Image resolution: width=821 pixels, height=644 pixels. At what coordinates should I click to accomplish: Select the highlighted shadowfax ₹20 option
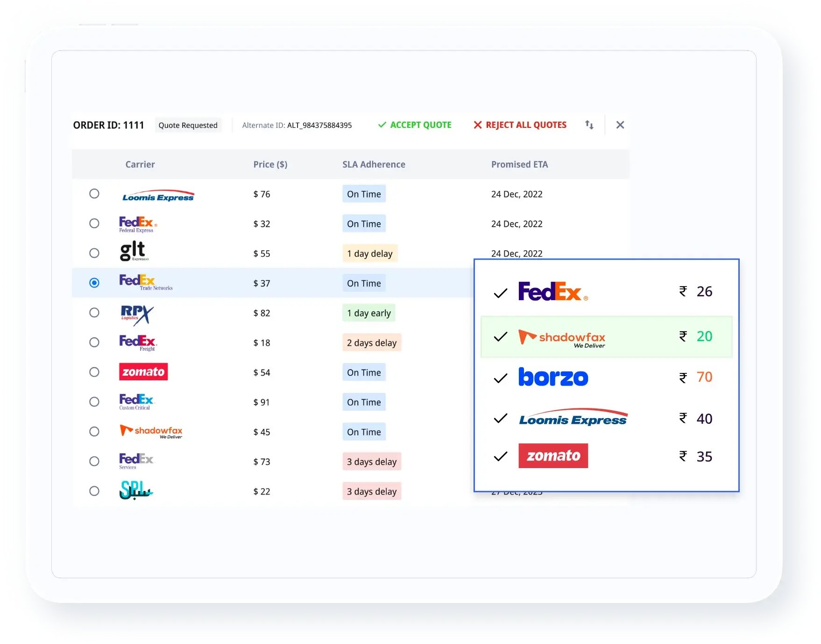(606, 337)
